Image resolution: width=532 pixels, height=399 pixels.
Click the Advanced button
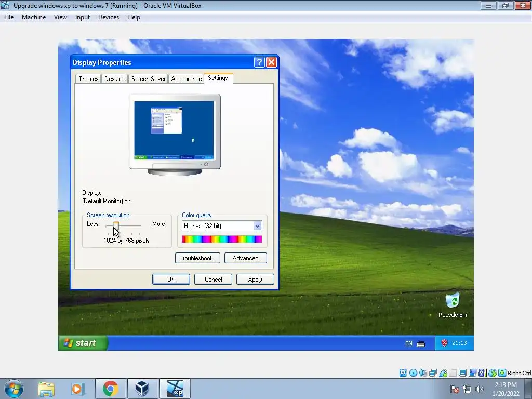(246, 258)
